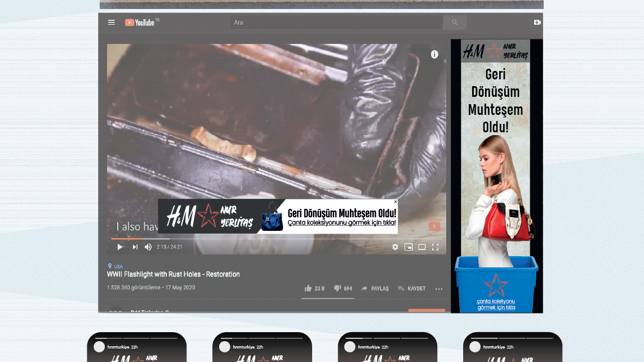Open the YouTube hamburger menu

pos(112,23)
